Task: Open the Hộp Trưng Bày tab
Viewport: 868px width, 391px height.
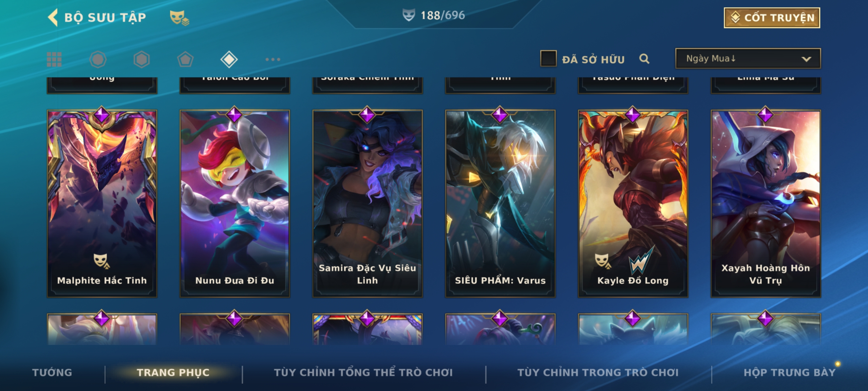Action: (790, 372)
